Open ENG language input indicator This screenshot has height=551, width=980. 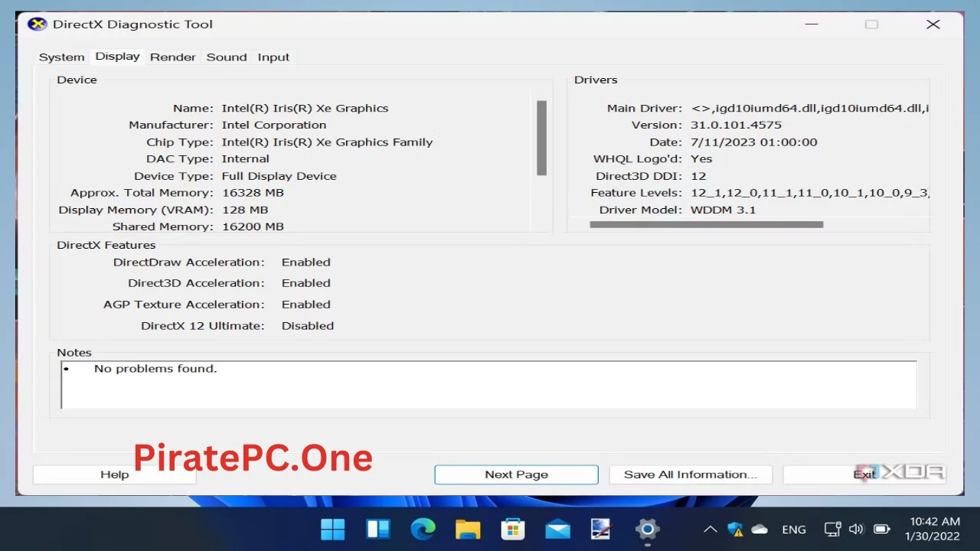click(x=794, y=529)
